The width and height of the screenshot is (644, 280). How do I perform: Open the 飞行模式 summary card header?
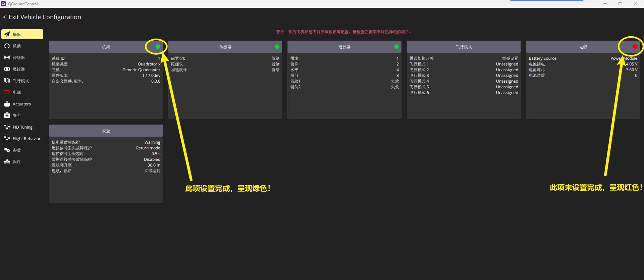pyautogui.click(x=464, y=47)
